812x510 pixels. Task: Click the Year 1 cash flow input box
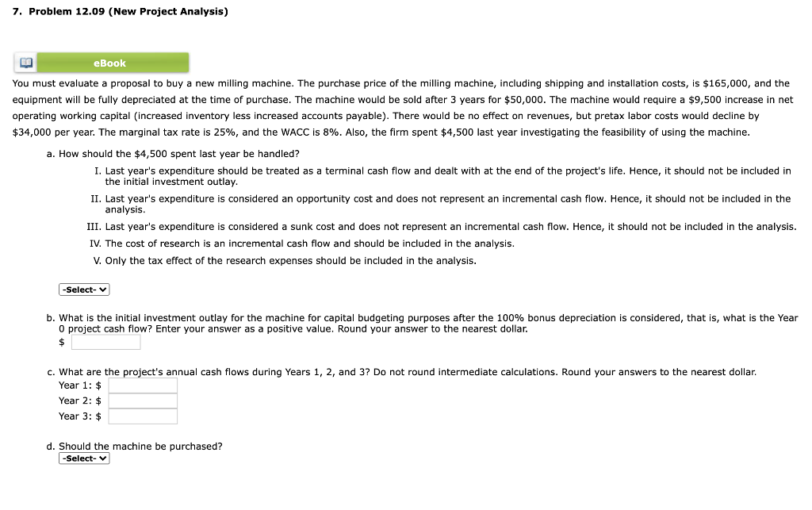[x=143, y=384]
